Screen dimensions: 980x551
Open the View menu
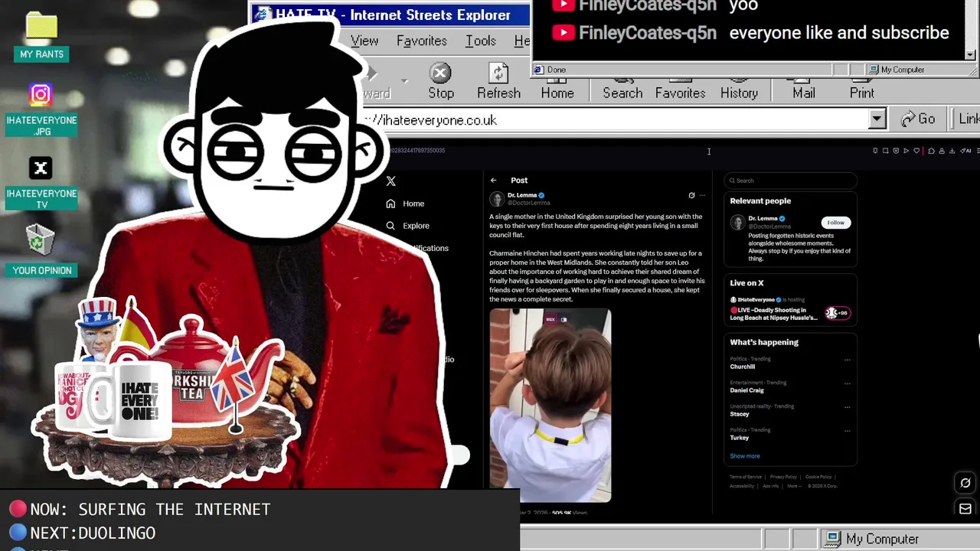364,41
